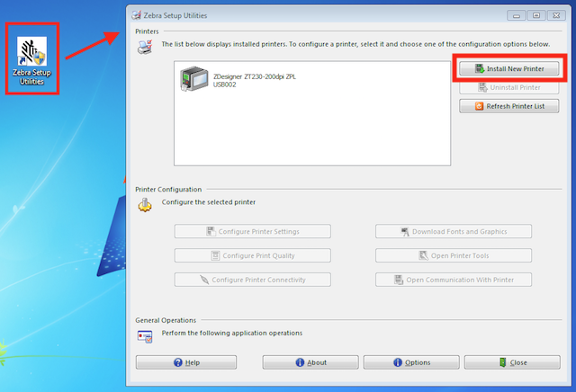The height and width of the screenshot is (392, 576).
Task: Click Download Fonts and Graphics
Action: (x=454, y=232)
